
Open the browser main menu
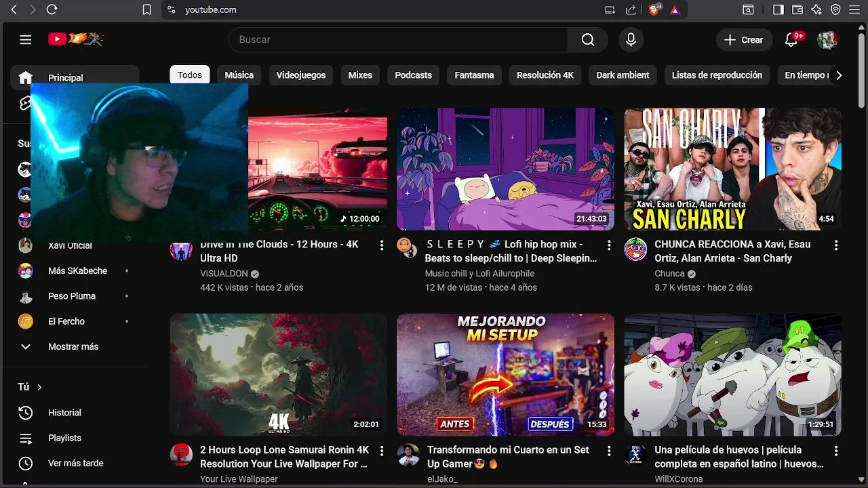pyautogui.click(x=854, y=9)
